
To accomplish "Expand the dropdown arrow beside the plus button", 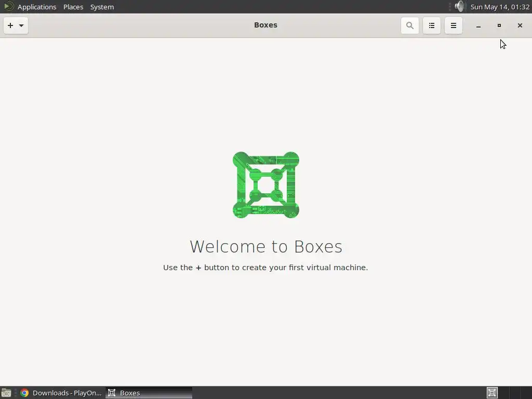I will 21,26.
